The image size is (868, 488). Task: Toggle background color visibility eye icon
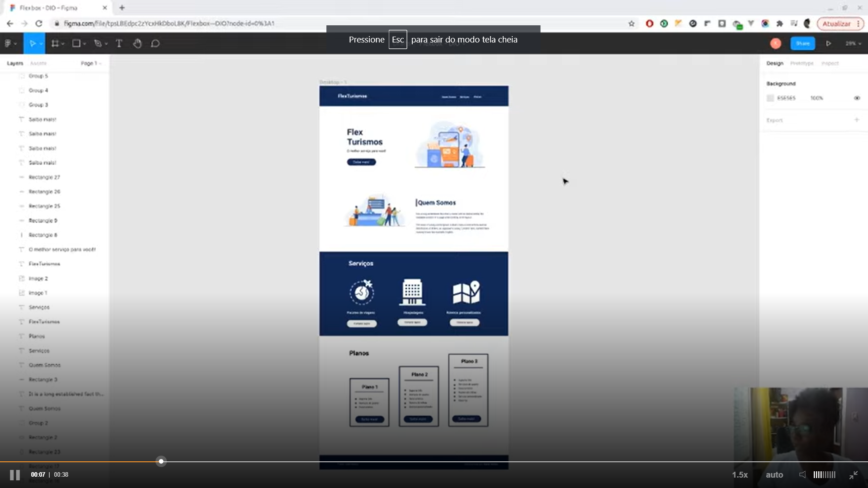pyautogui.click(x=857, y=98)
